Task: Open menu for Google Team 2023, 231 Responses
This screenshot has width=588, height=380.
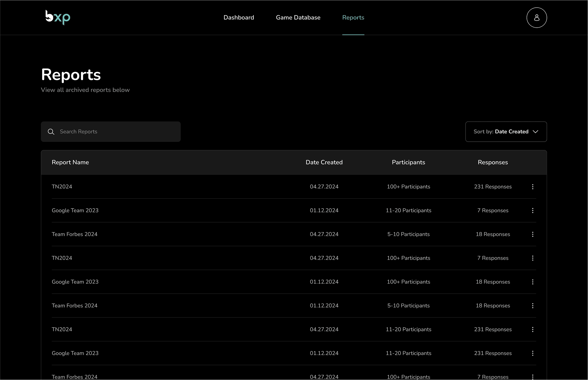Action: (532, 353)
